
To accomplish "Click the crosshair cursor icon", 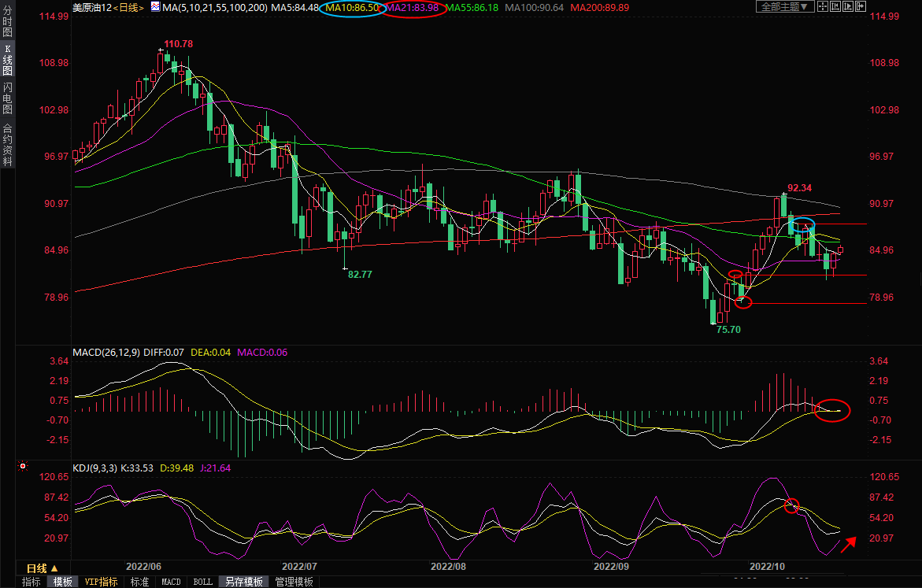I will point(821,7).
